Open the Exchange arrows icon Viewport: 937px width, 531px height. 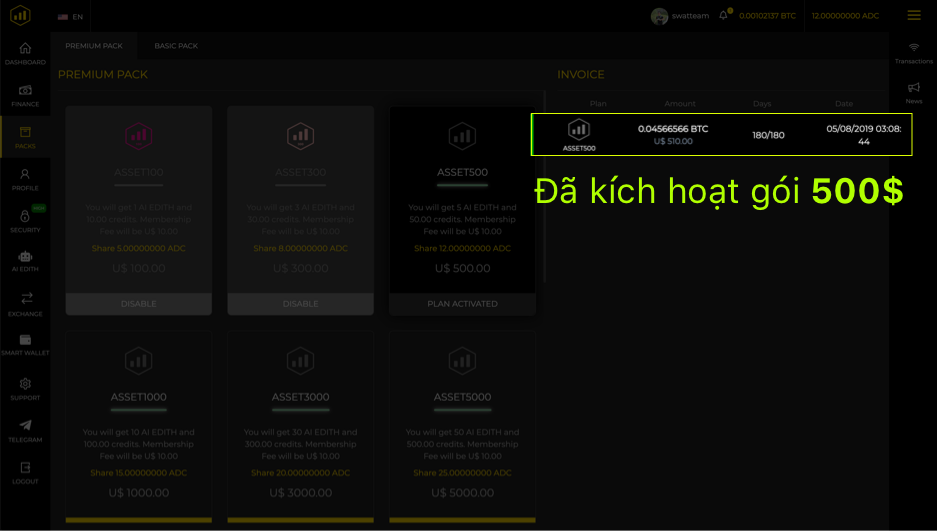click(x=27, y=298)
